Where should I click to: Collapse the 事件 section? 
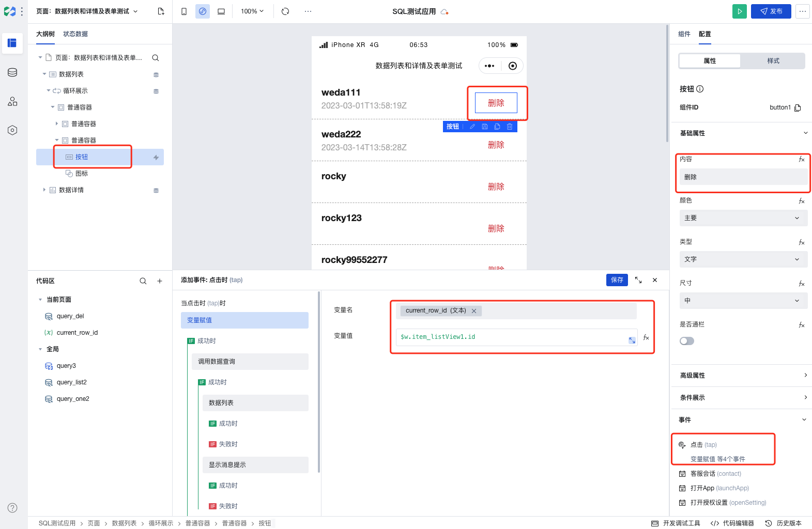[804, 420]
